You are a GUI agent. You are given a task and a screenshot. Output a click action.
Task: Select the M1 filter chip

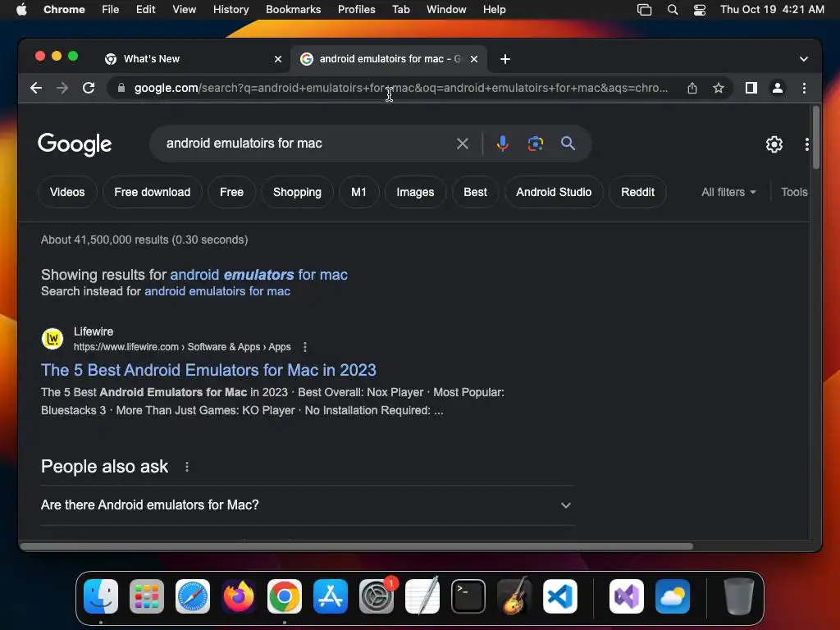[x=359, y=192]
